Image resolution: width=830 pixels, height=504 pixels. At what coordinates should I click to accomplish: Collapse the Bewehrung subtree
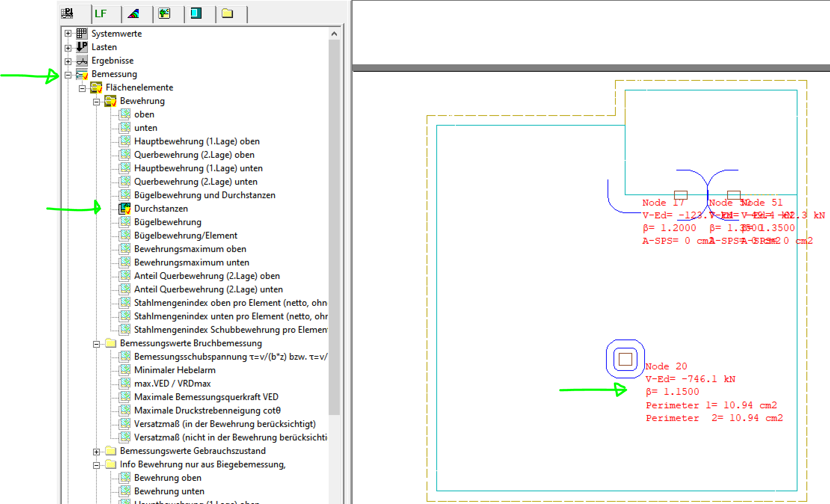pos(96,102)
